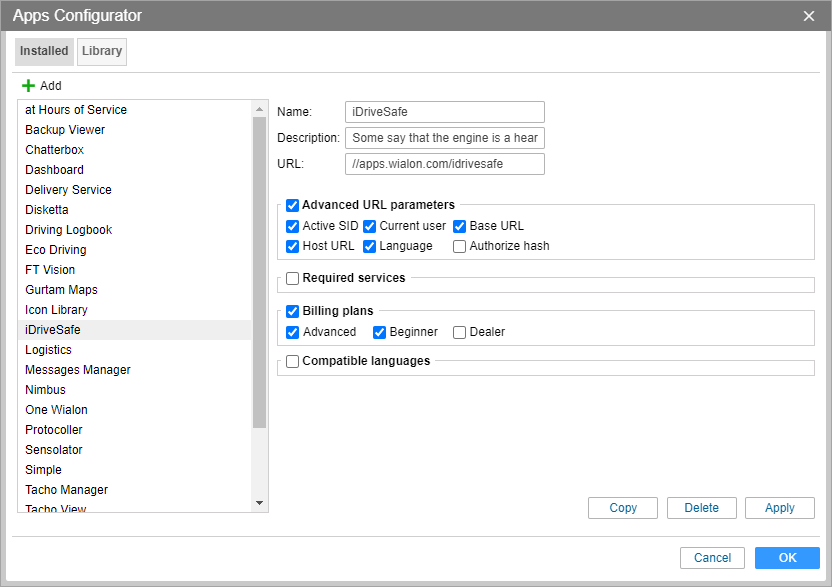Delete the iDriveSafe app
832x587 pixels.
tap(701, 508)
